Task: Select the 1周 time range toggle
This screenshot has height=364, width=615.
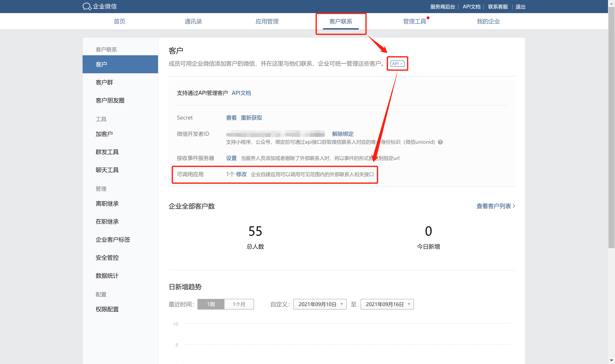Action: (x=211, y=304)
